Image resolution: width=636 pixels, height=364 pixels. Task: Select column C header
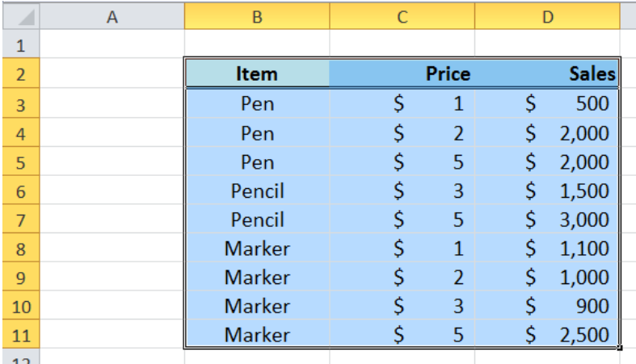coord(402,17)
